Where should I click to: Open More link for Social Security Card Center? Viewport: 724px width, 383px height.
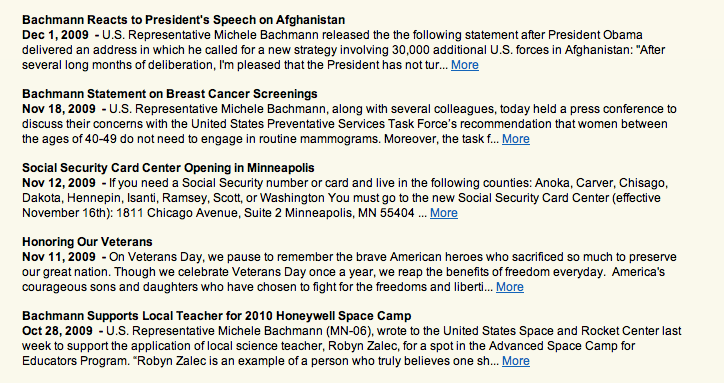tap(444, 213)
